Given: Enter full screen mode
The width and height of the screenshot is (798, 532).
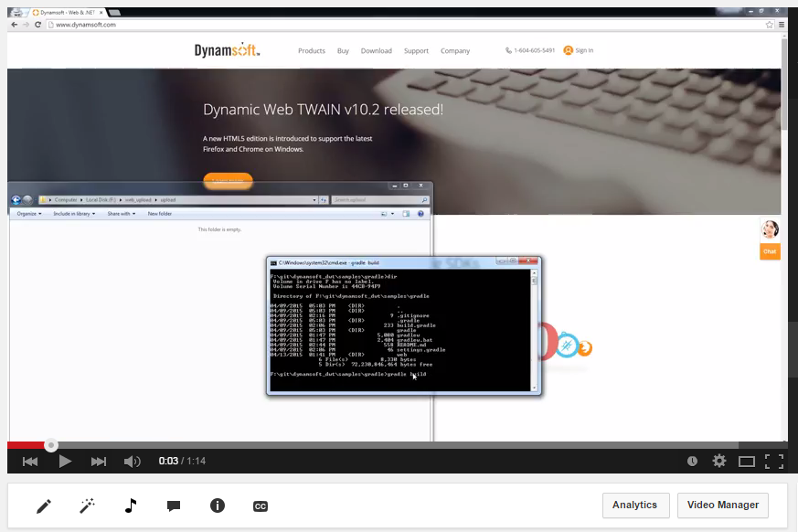Looking at the screenshot, I should pyautogui.click(x=773, y=462).
